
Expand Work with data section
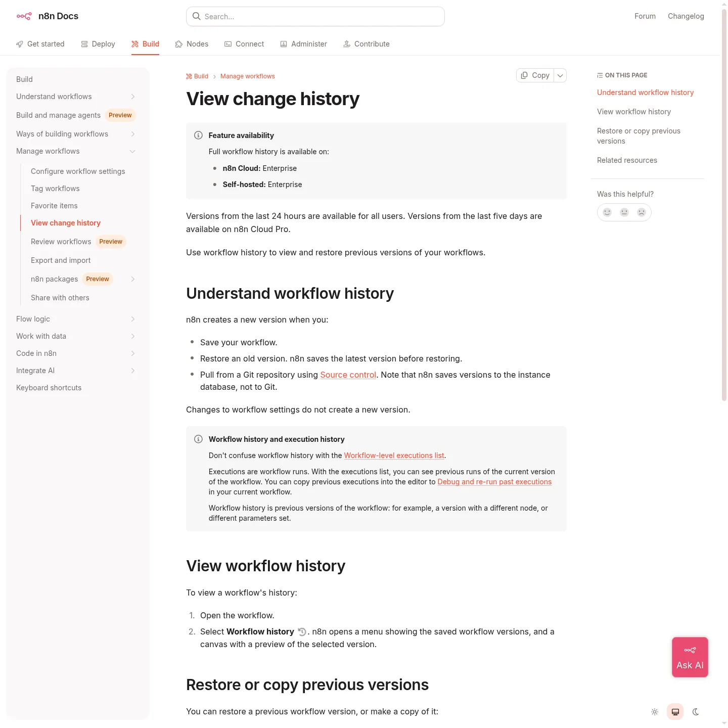133,336
